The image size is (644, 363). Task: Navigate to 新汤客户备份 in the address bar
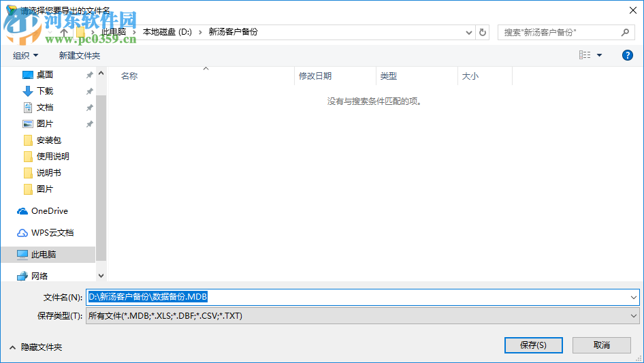pos(234,32)
